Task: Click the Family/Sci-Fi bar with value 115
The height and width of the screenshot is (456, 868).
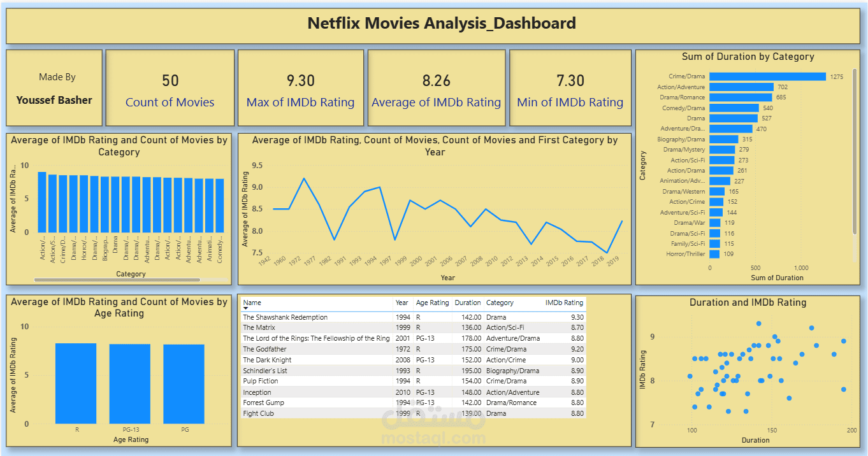Action: [714, 243]
